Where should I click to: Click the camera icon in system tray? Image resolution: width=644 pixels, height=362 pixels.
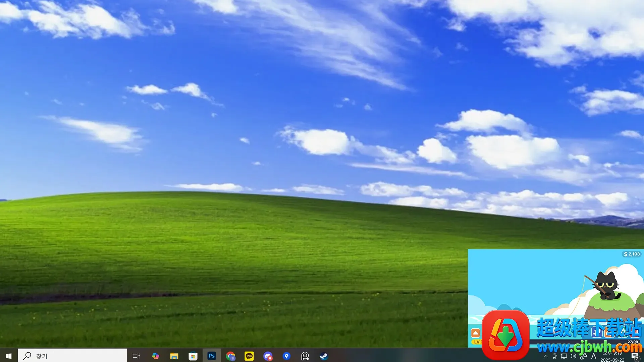tap(555, 356)
